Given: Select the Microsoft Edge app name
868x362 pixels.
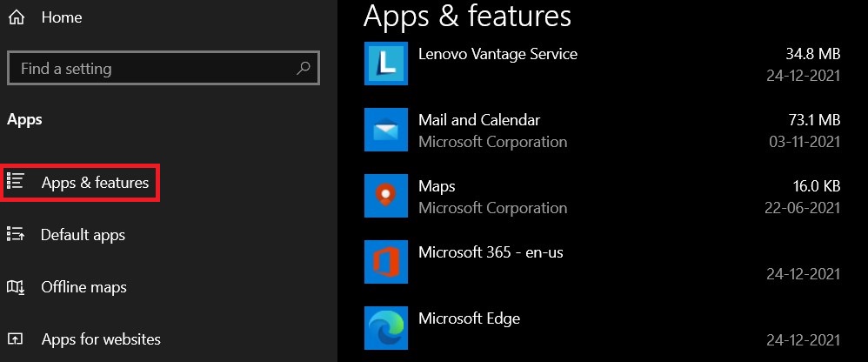Looking at the screenshot, I should [x=469, y=318].
